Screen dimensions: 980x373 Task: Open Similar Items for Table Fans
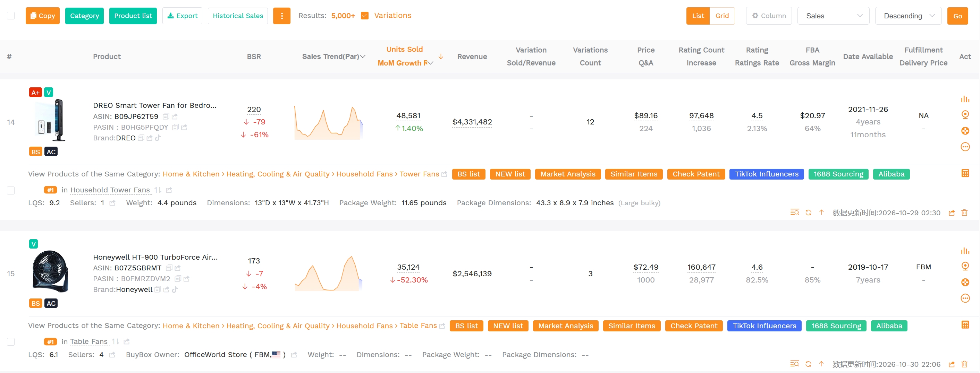pyautogui.click(x=632, y=326)
